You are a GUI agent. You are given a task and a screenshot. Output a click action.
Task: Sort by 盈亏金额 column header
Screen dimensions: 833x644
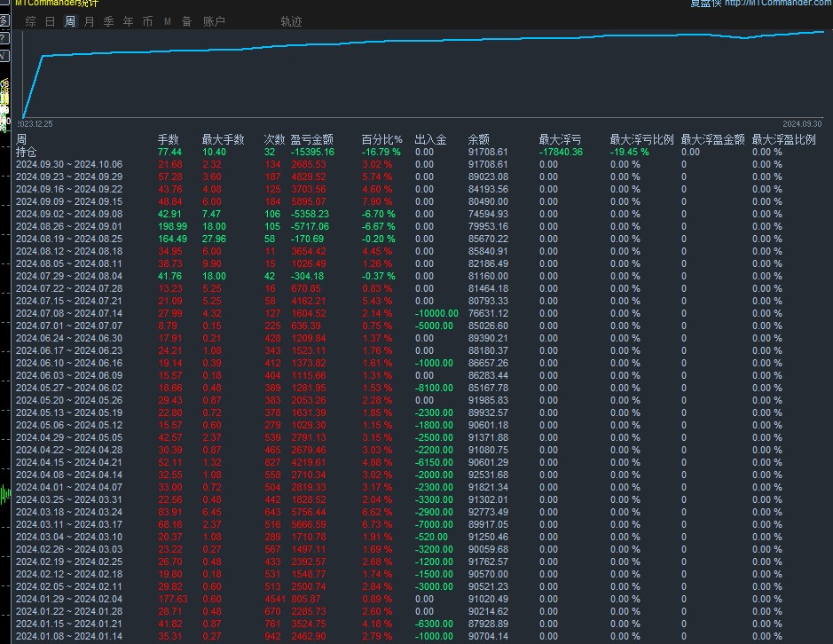click(312, 139)
